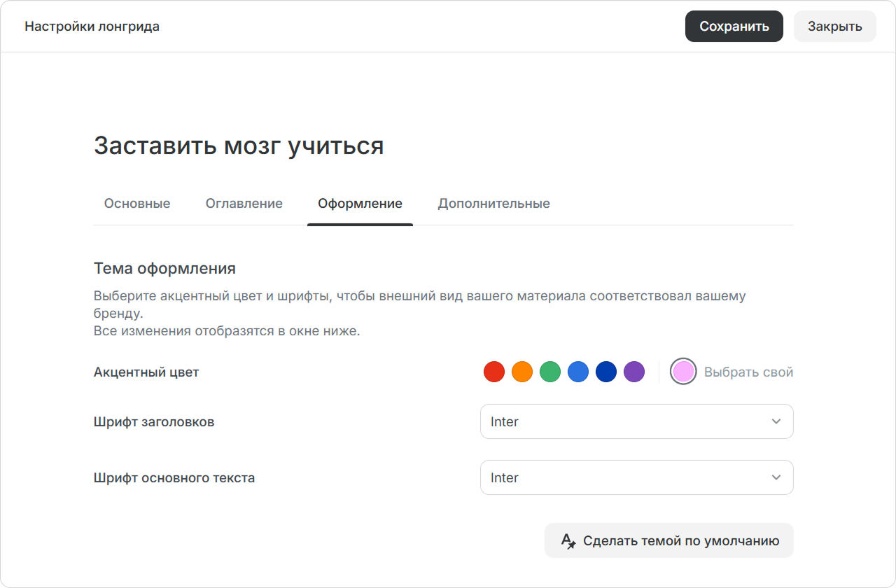The width and height of the screenshot is (896, 588).
Task: Choose the green accent color
Action: tap(550, 372)
